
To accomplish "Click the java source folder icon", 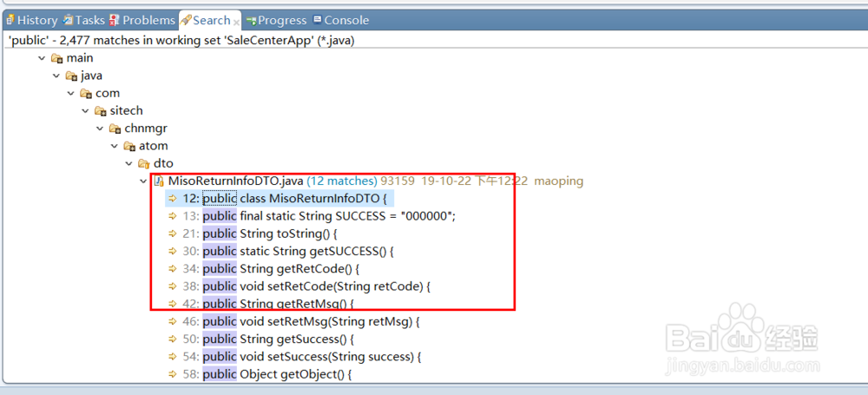I will (x=71, y=76).
